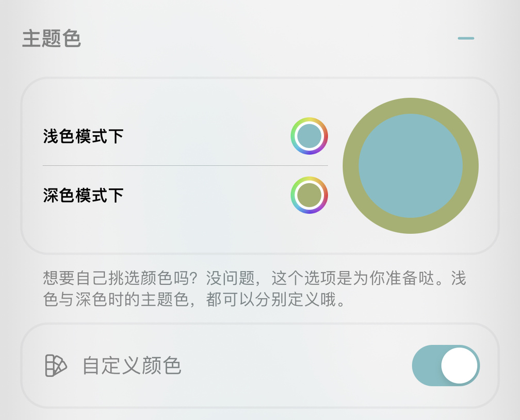Click the teal track of the 自定义颜色 switch
The image size is (520, 420).
coord(426,366)
